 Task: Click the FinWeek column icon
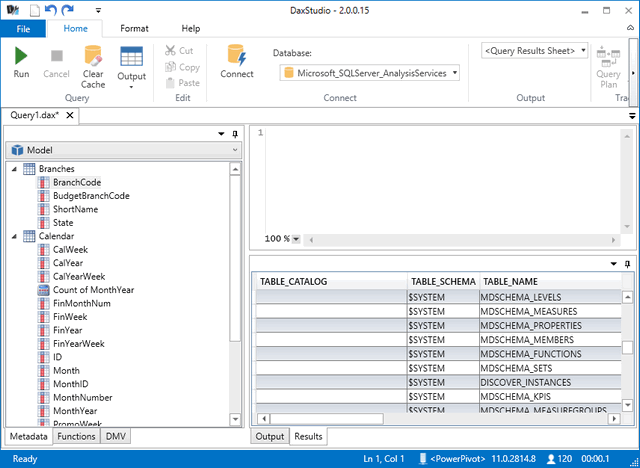point(44,317)
